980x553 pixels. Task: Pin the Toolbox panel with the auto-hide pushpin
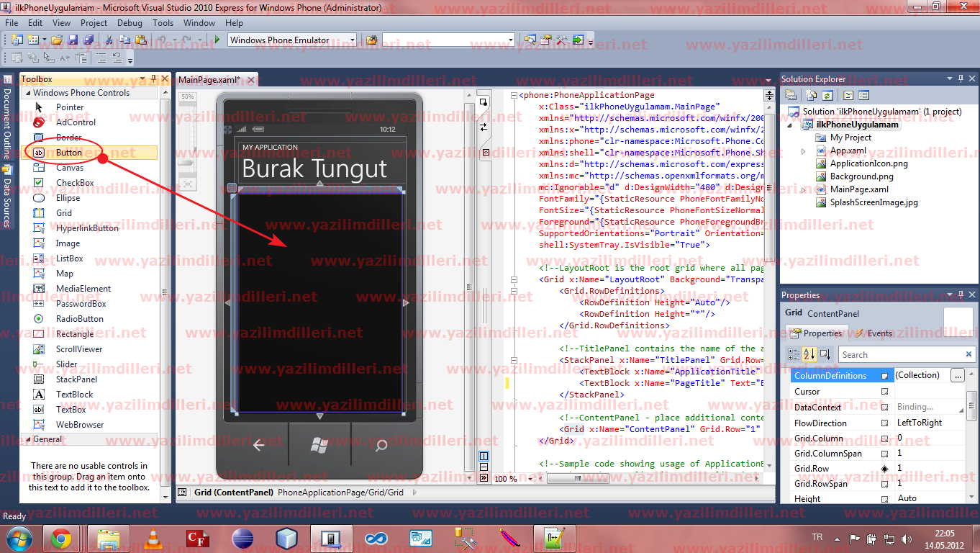coord(154,79)
